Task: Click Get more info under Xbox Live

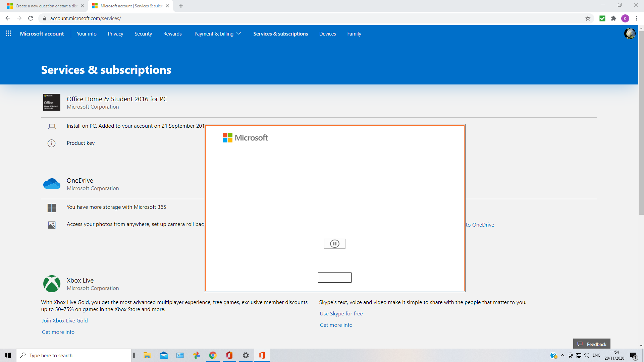Action: click(58, 332)
